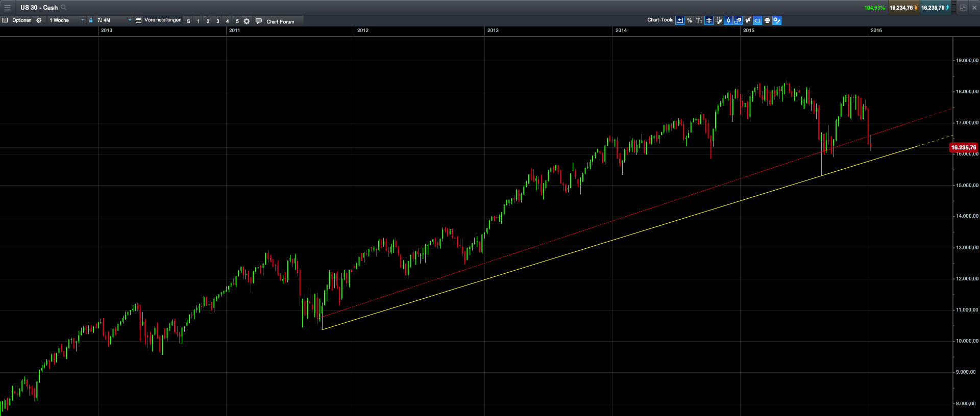This screenshot has width=980, height=416.
Task: Expand the 7J 4M time range dropdown
Action: pyautogui.click(x=114, y=20)
